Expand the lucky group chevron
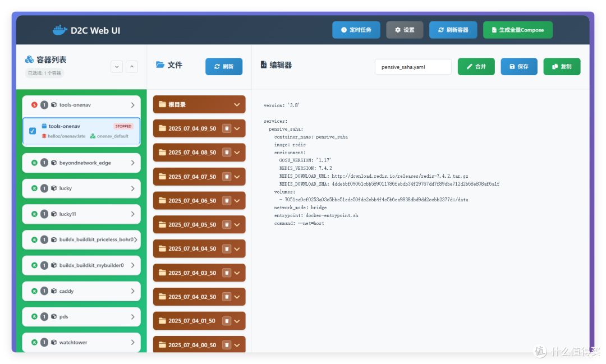Screen dimensions: 606x364 pyautogui.click(x=132, y=188)
